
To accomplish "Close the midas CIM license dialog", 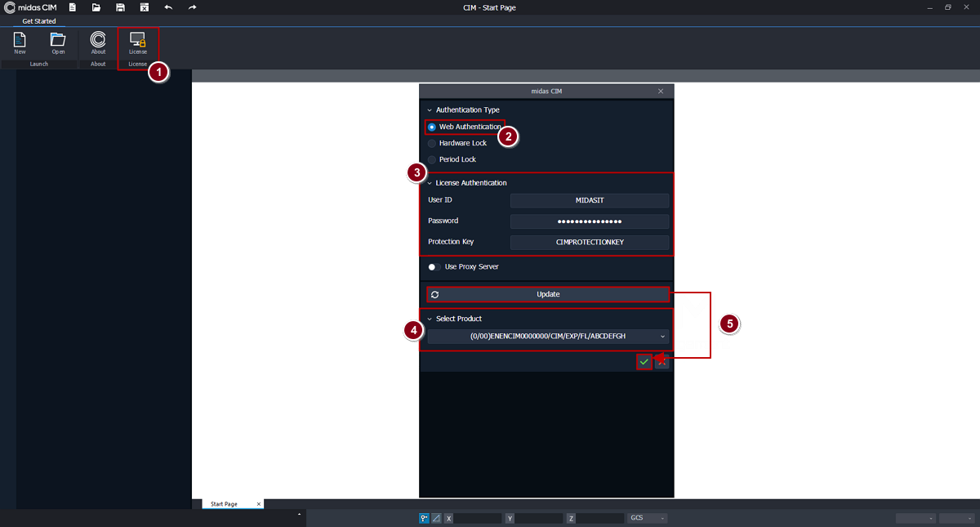I will pos(661,91).
